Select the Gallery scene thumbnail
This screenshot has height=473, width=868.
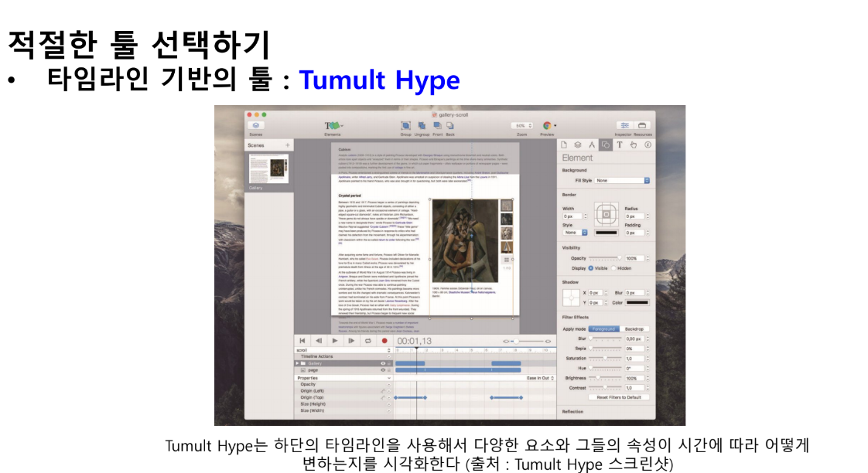click(x=268, y=168)
